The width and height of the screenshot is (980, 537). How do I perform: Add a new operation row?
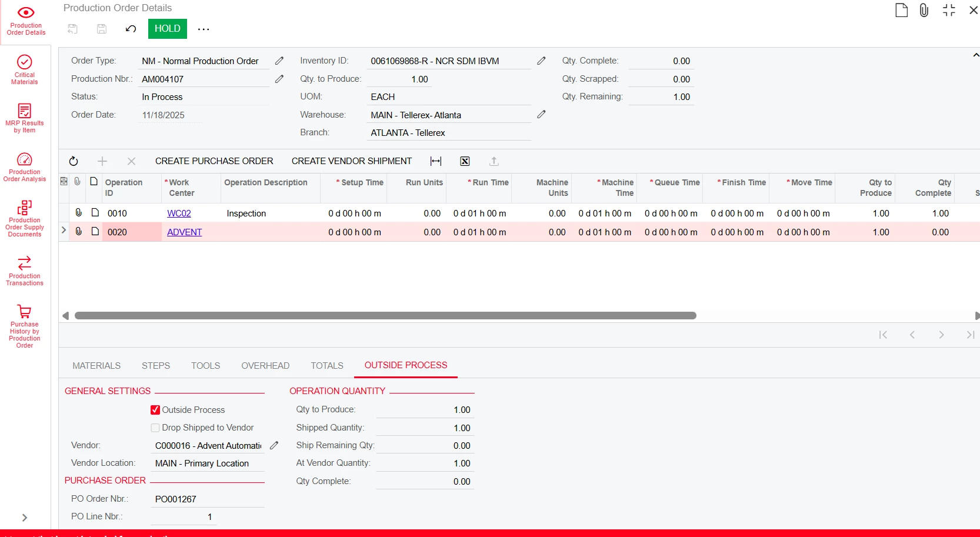(x=102, y=161)
